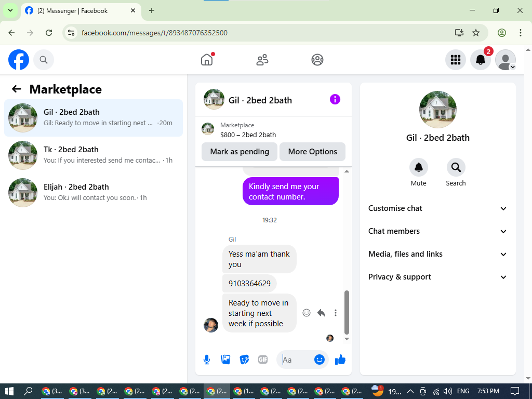Viewport: 532px width, 399px height.
Task: Click the message input field
Action: click(x=296, y=360)
